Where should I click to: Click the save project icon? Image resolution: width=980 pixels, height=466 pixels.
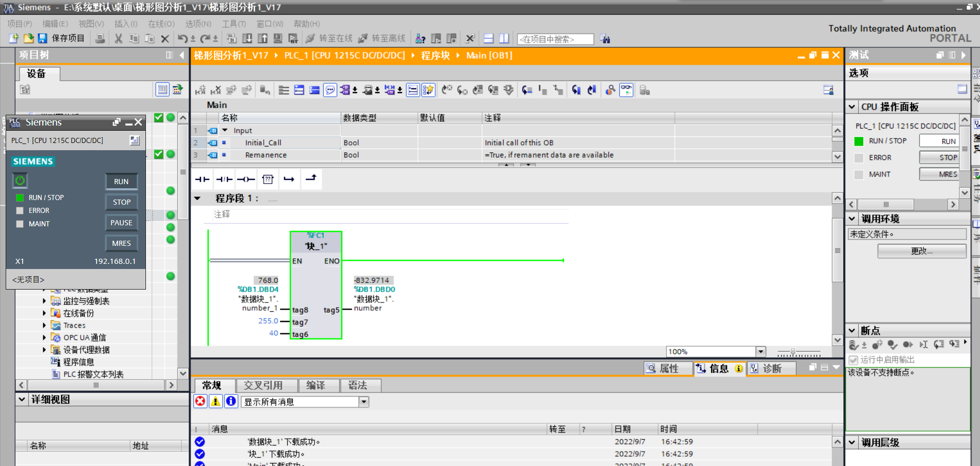pos(43,39)
